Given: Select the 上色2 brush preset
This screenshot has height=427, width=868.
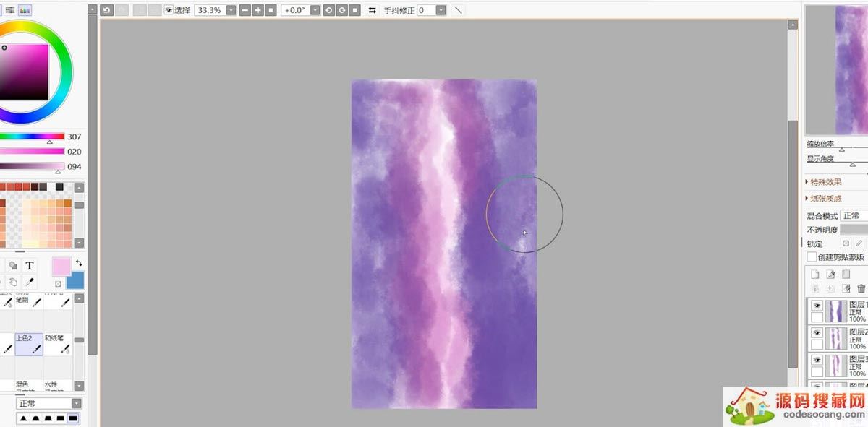Looking at the screenshot, I should [x=29, y=344].
